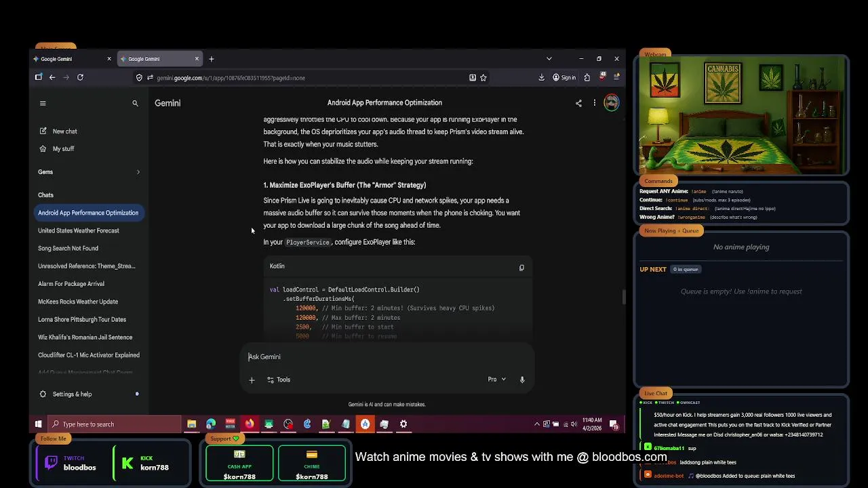868x488 pixels.
Task: Click the site shield security icon
Action: click(139, 77)
